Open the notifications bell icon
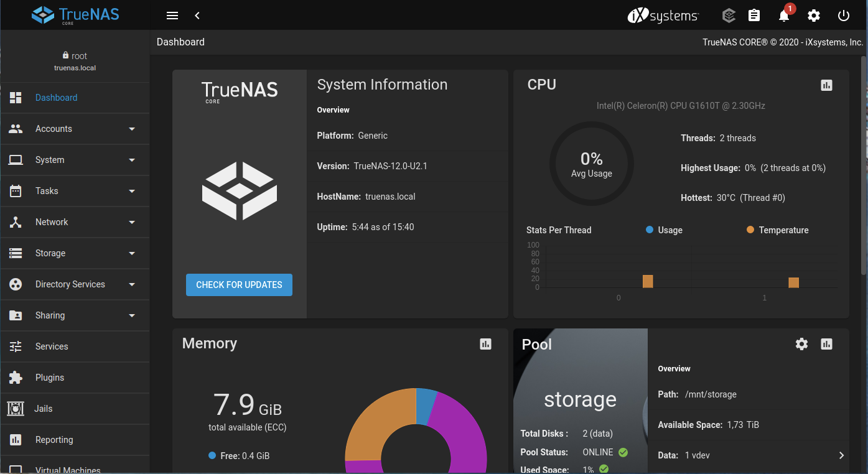 (784, 16)
